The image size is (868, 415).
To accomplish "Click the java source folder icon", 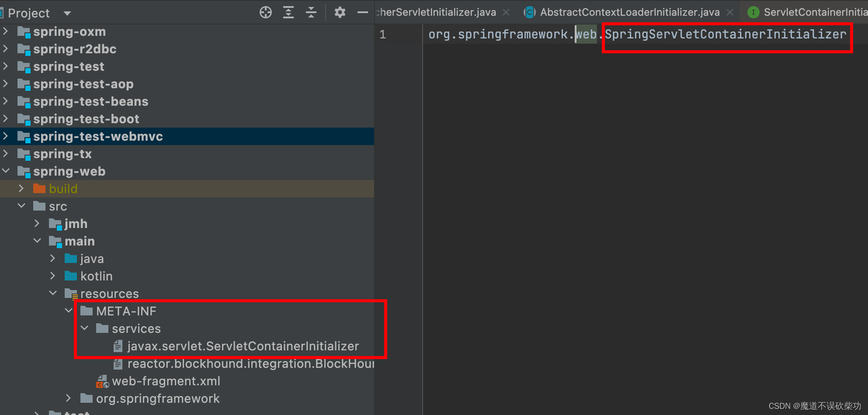I will 71,258.
